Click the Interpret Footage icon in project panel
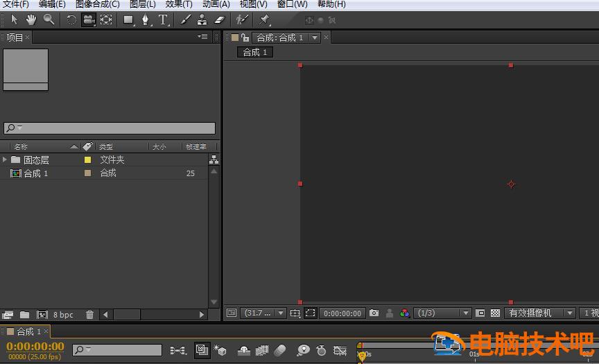Viewport: 599px width, 364px height. (x=8, y=314)
